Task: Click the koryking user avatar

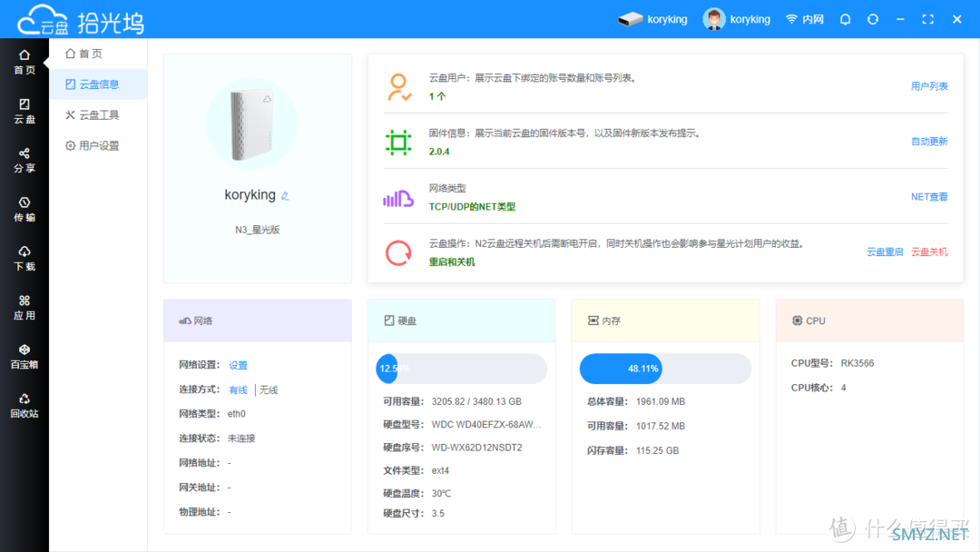Action: click(714, 19)
